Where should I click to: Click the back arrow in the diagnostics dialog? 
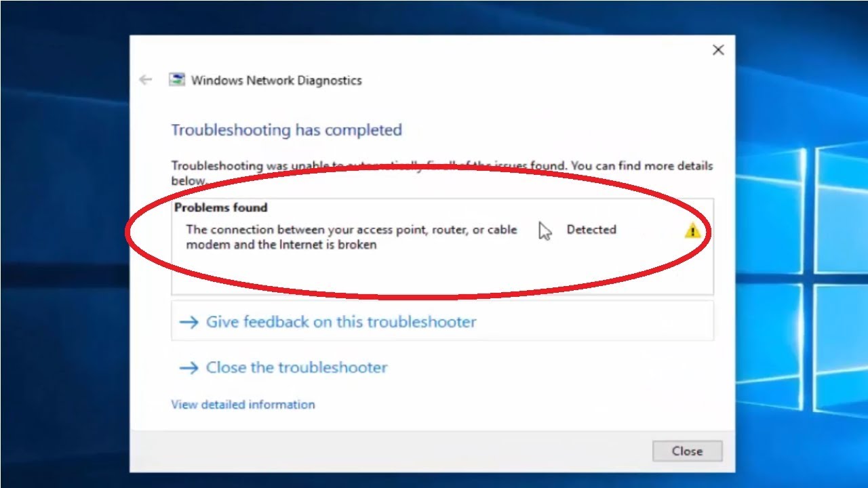point(145,80)
